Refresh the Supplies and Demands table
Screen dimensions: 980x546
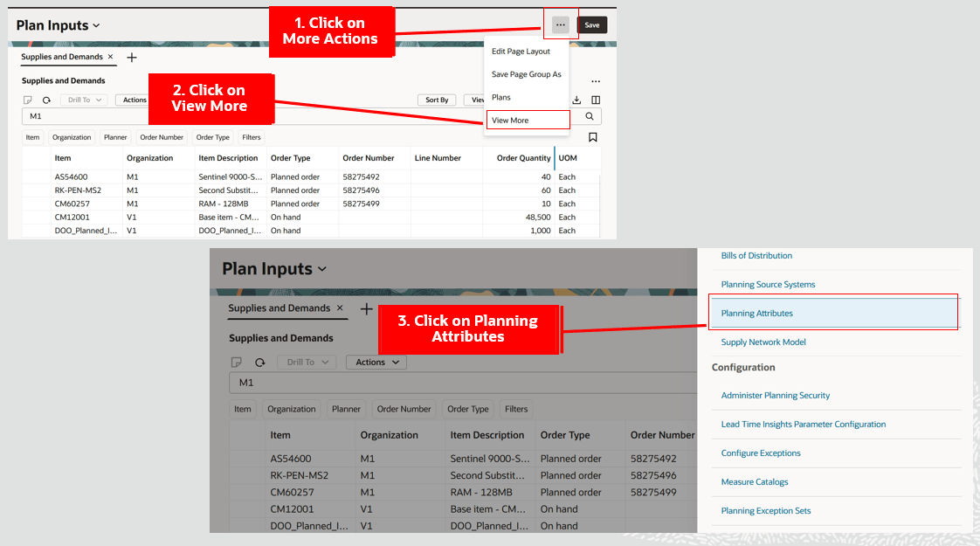pos(47,100)
